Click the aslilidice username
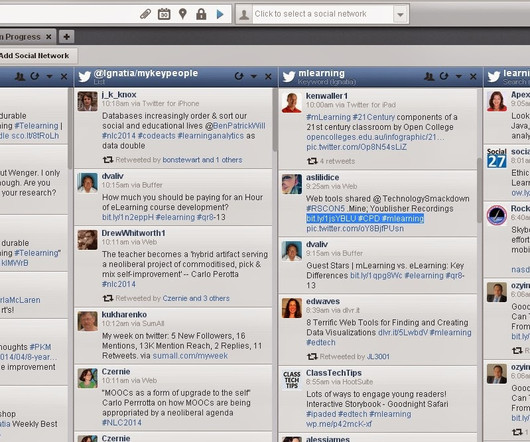 pos(322,177)
